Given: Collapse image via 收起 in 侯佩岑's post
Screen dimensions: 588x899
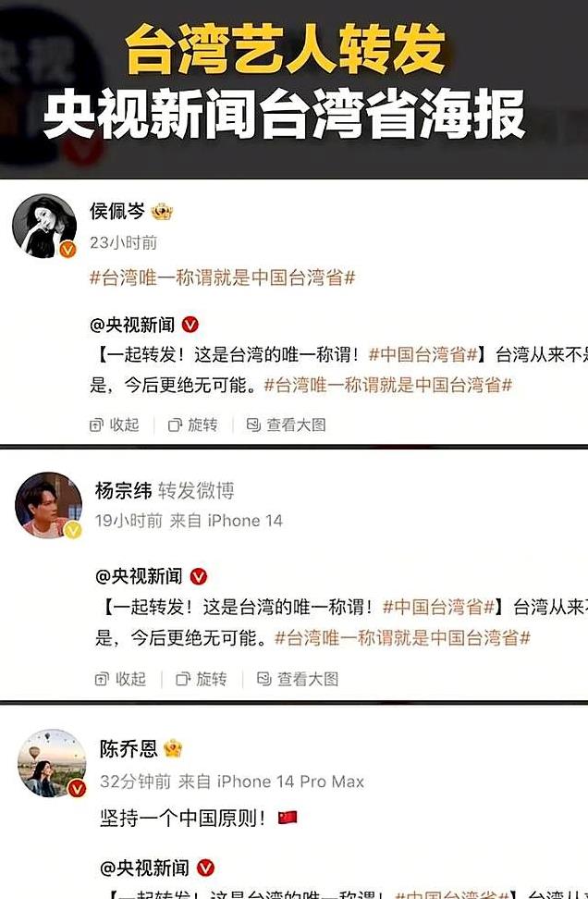Looking at the screenshot, I should pyautogui.click(x=115, y=425).
